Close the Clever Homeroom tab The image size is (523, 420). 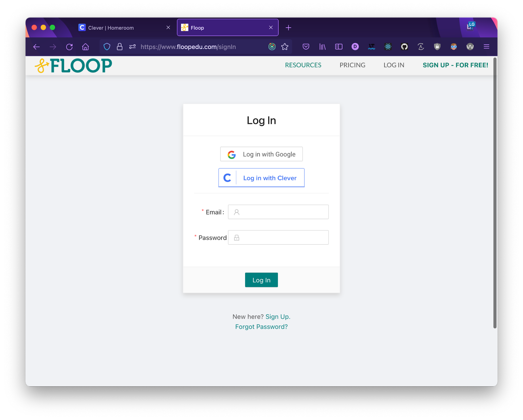[168, 27]
